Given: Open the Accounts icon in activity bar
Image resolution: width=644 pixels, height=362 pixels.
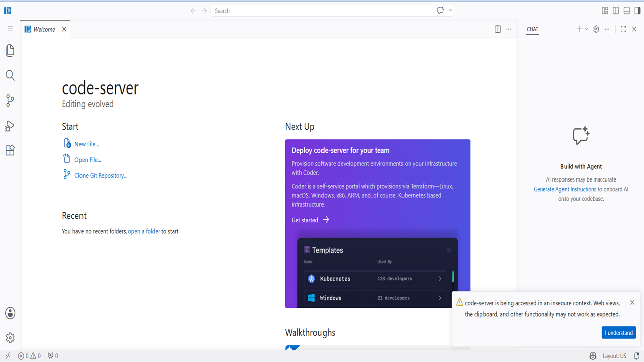Looking at the screenshot, I should [x=10, y=313].
